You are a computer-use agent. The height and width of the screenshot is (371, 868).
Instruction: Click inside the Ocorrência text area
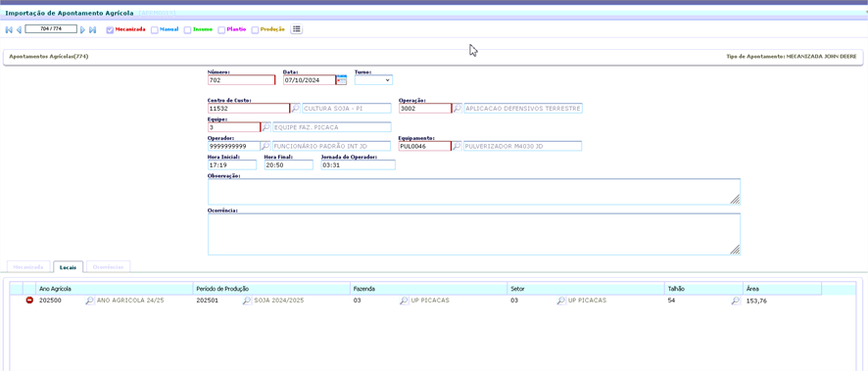point(474,234)
